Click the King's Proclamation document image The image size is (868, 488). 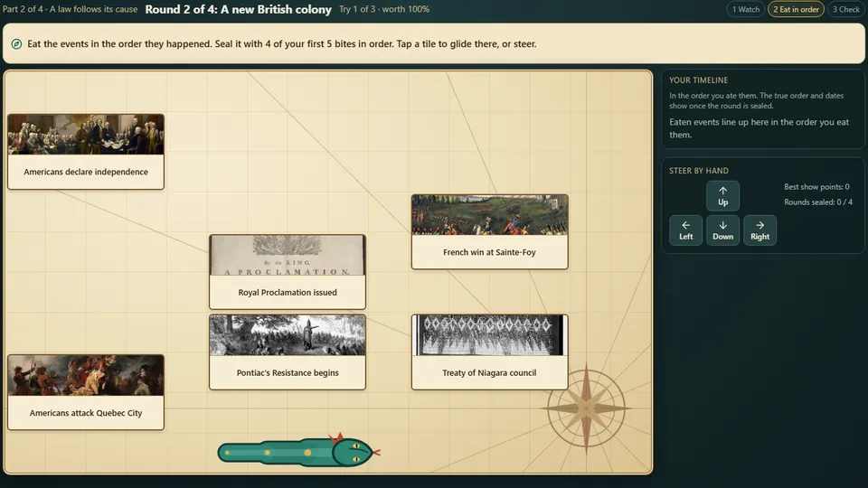pyautogui.click(x=288, y=255)
